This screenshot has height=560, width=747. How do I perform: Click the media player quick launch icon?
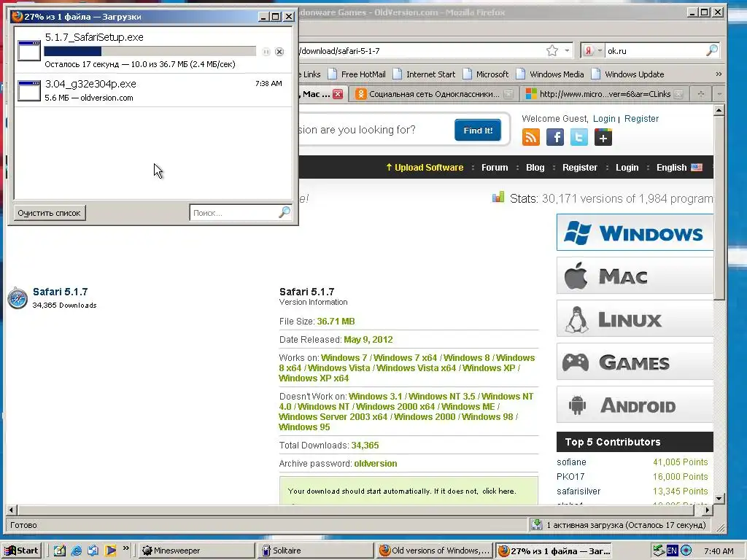click(x=111, y=551)
